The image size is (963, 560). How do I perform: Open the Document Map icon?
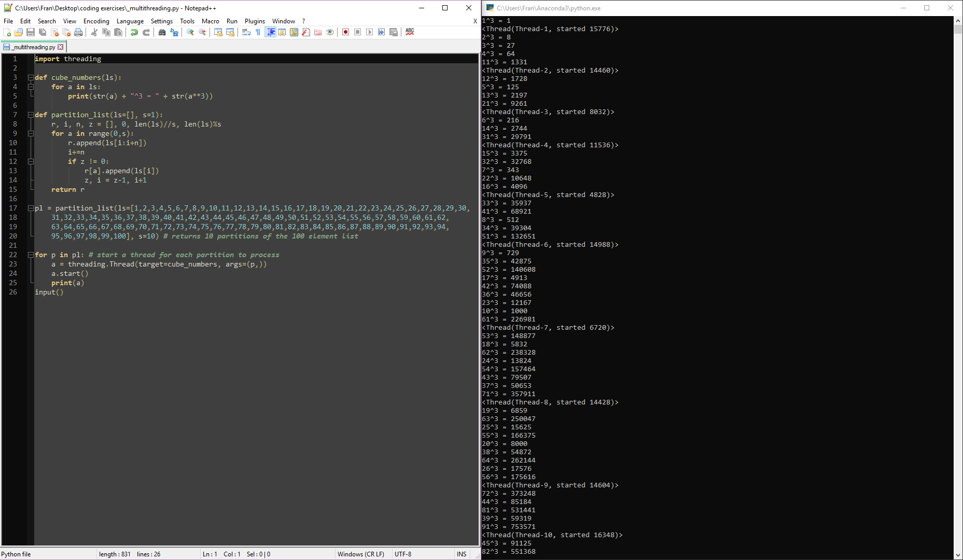pyautogui.click(x=294, y=32)
